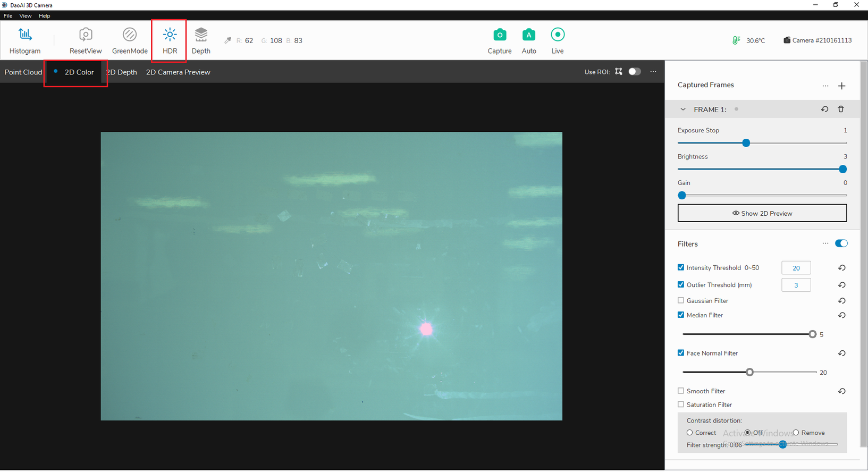Add a new captured frame
The width and height of the screenshot is (868, 472).
(x=841, y=86)
